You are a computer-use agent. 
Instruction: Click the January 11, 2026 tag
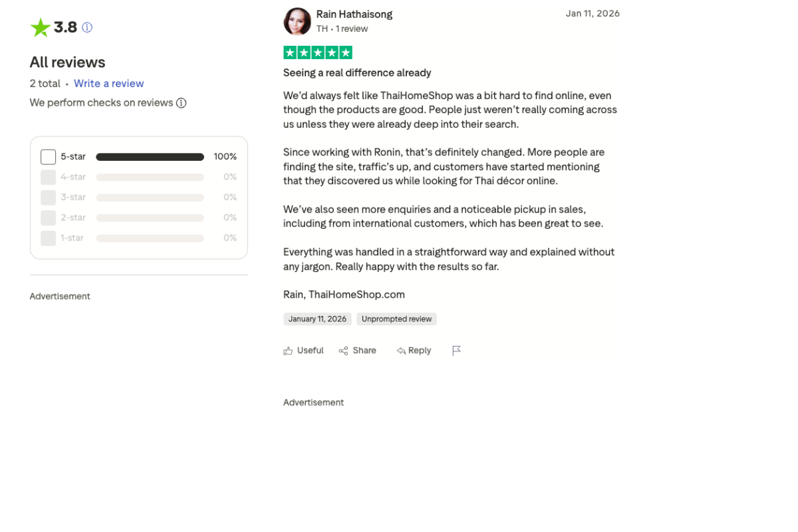coord(317,319)
